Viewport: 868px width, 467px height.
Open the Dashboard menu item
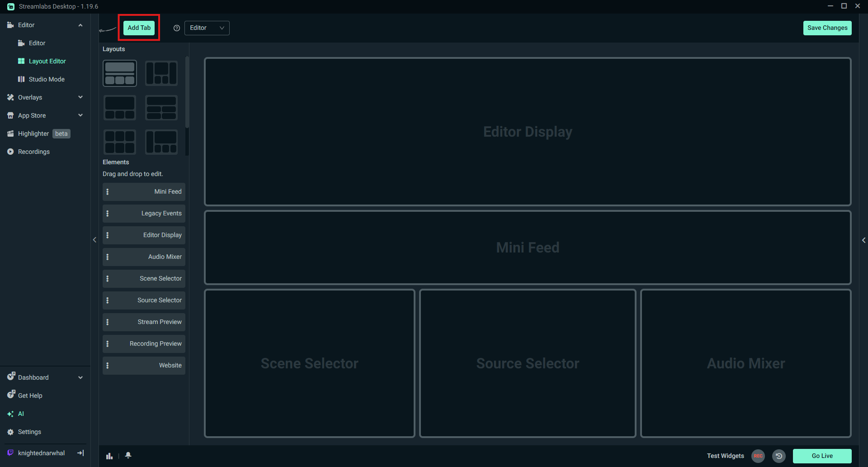click(x=33, y=377)
